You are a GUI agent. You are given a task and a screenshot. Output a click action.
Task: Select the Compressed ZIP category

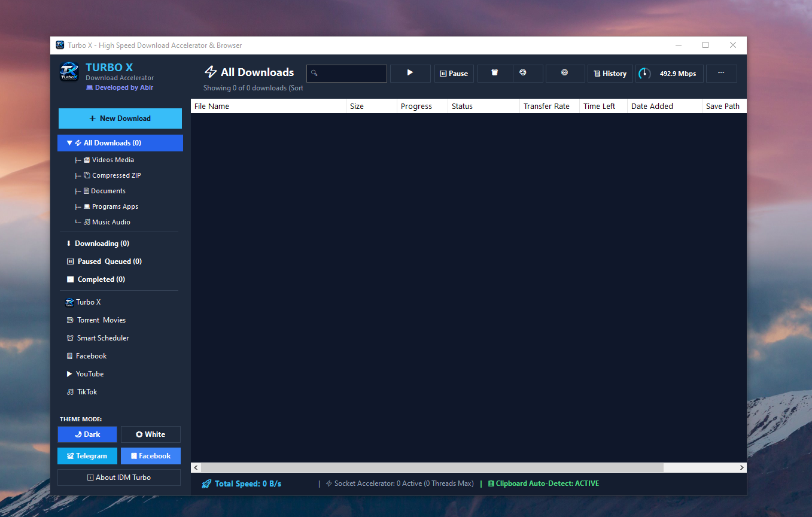coord(112,175)
